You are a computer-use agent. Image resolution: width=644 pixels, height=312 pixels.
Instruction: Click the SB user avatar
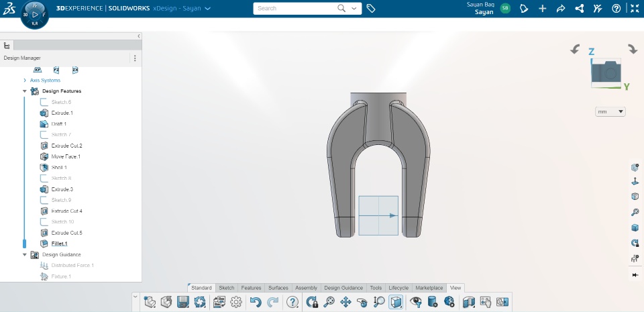(505, 8)
